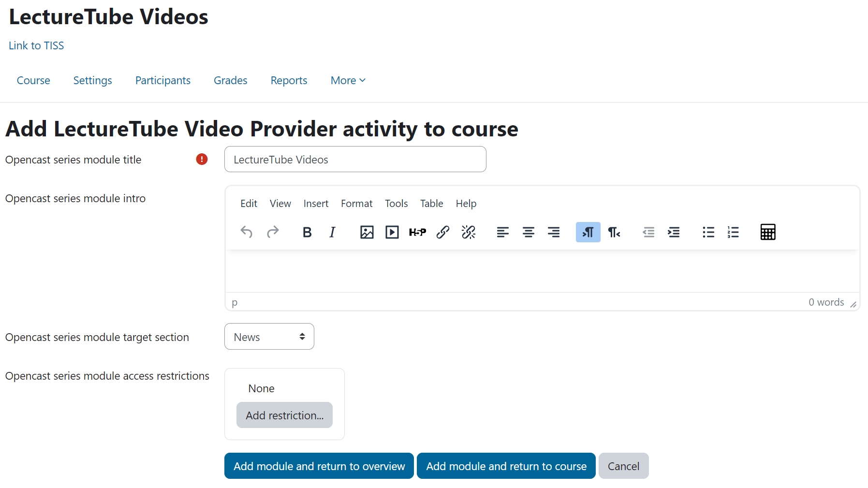Image resolution: width=868 pixels, height=488 pixels.
Task: Insert a numbered list
Action: click(x=734, y=232)
